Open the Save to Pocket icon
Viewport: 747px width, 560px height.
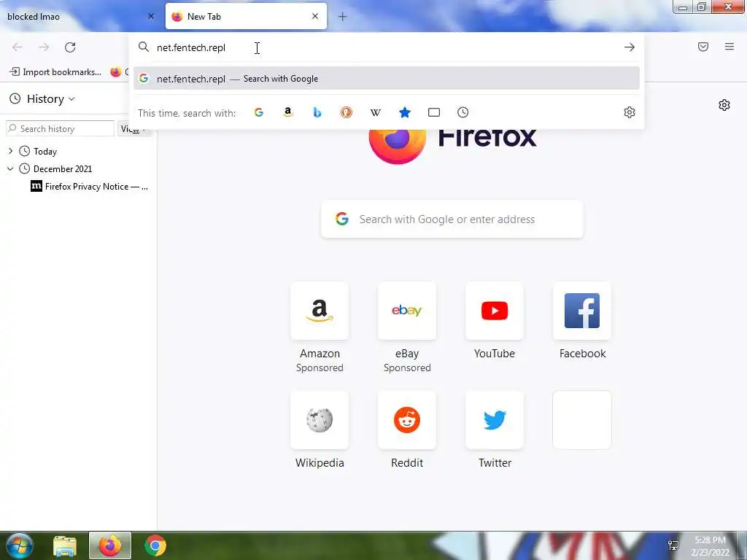tap(703, 47)
